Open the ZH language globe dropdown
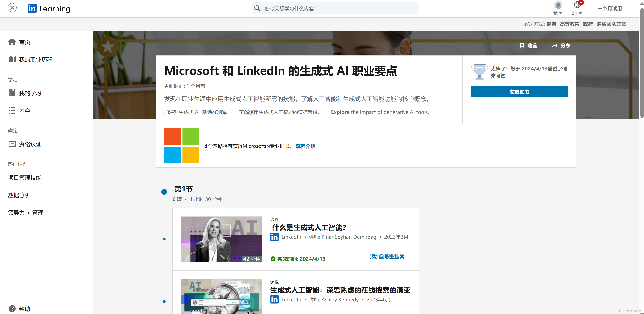The height and width of the screenshot is (314, 644). point(577,8)
